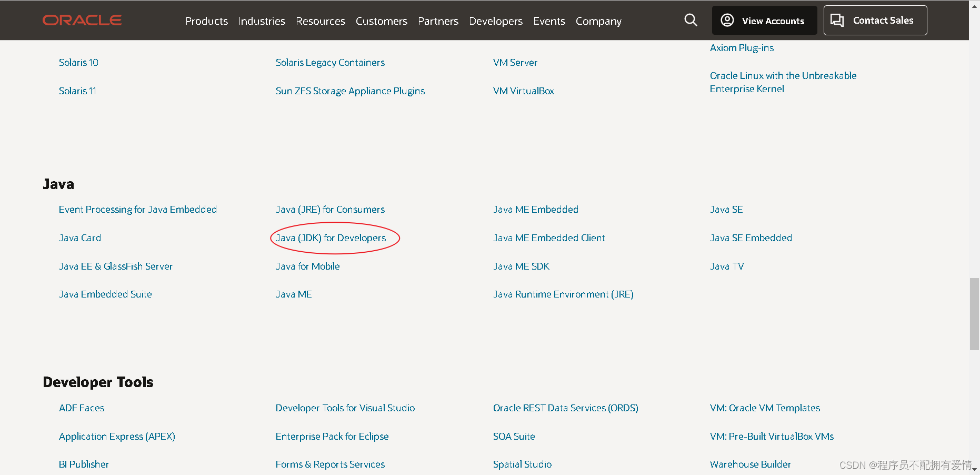
Task: Open Oracle Linux with Unbreakable Enterprise Kernel
Action: (783, 82)
